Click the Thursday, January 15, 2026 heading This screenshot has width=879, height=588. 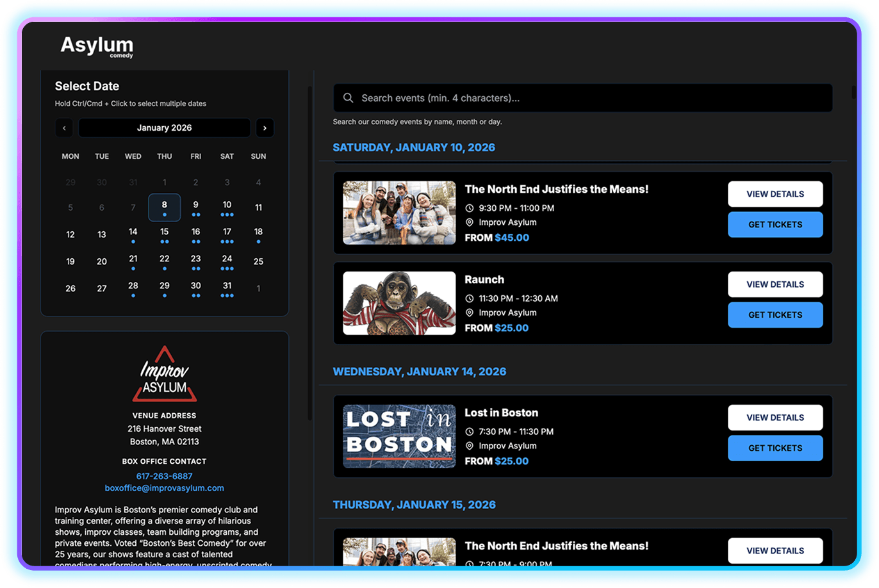[414, 505]
